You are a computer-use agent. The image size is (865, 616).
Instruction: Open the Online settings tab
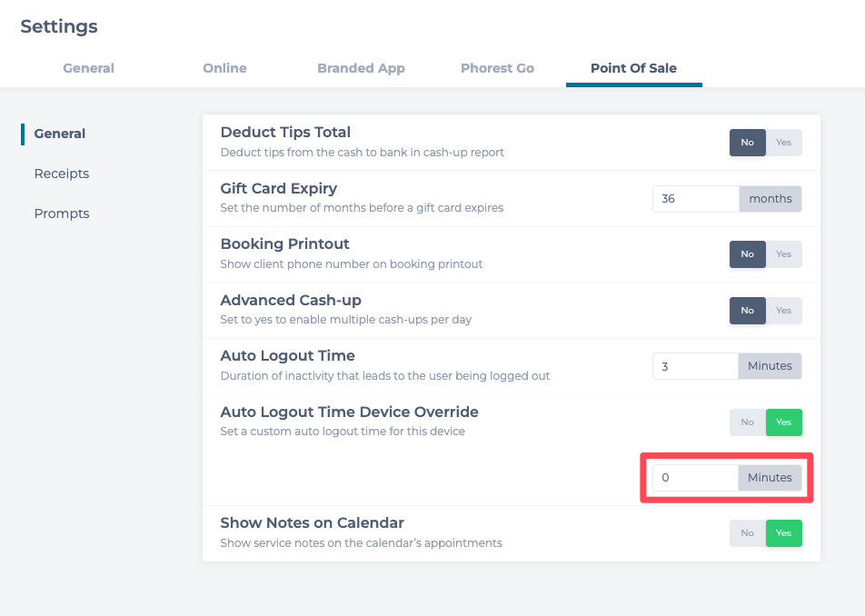pos(224,68)
